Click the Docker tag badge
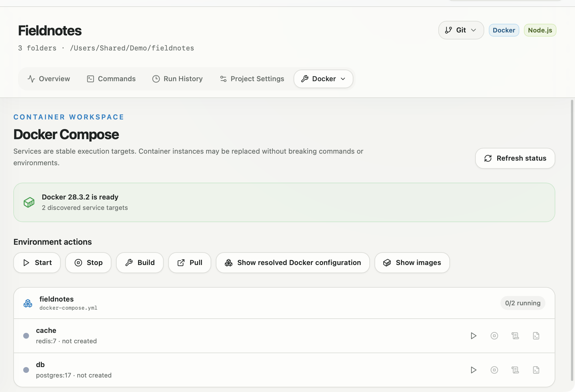575x392 pixels. click(504, 30)
